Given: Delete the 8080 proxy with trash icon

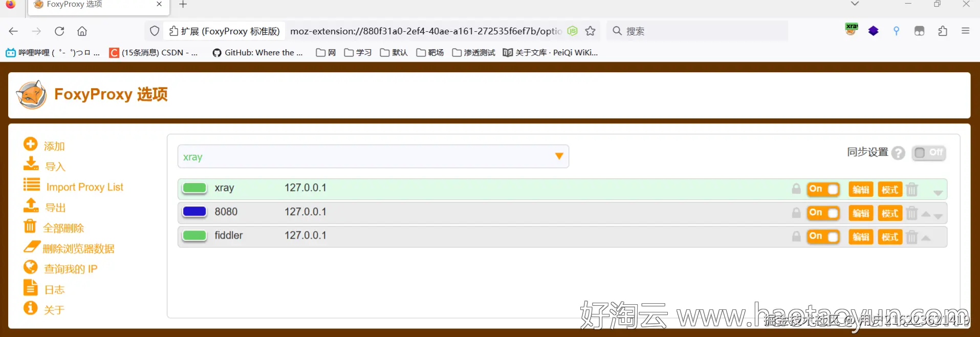Looking at the screenshot, I should click(912, 213).
